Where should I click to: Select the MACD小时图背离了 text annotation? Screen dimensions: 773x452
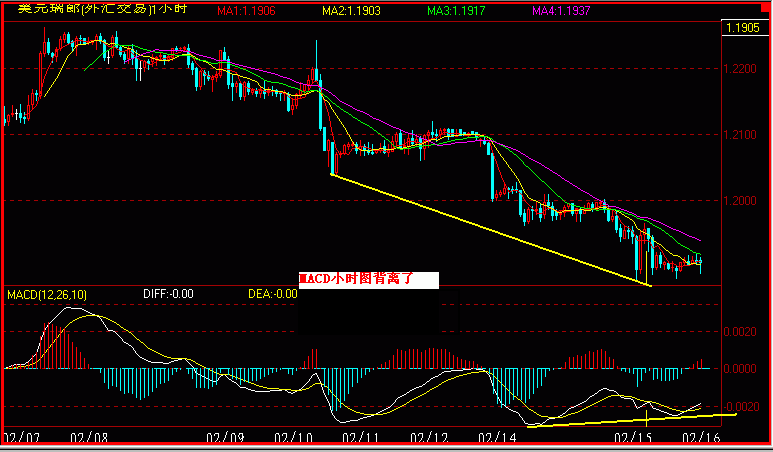[368, 281]
